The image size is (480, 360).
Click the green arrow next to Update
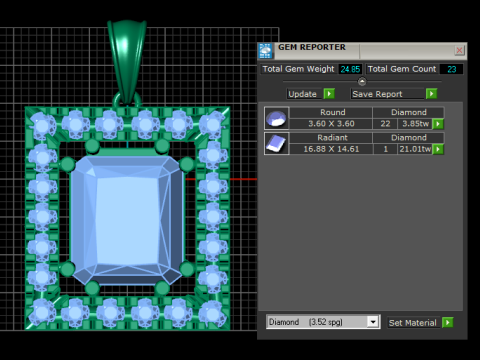329,94
